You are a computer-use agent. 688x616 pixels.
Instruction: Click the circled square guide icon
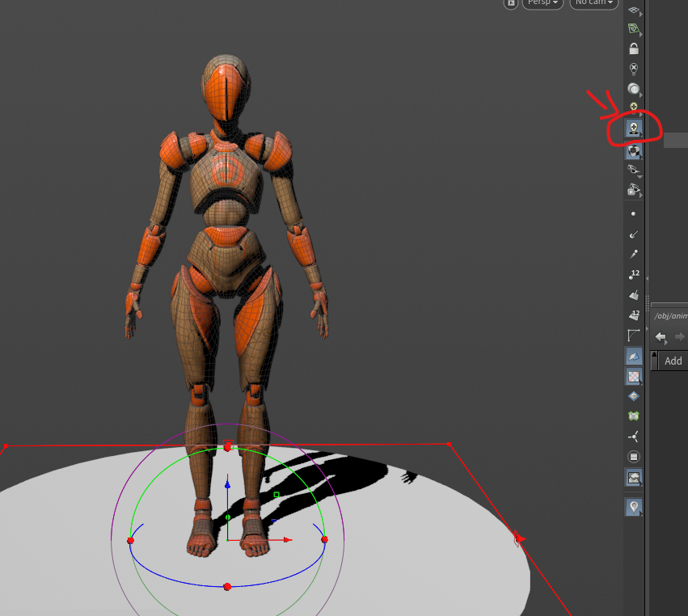coord(634,457)
